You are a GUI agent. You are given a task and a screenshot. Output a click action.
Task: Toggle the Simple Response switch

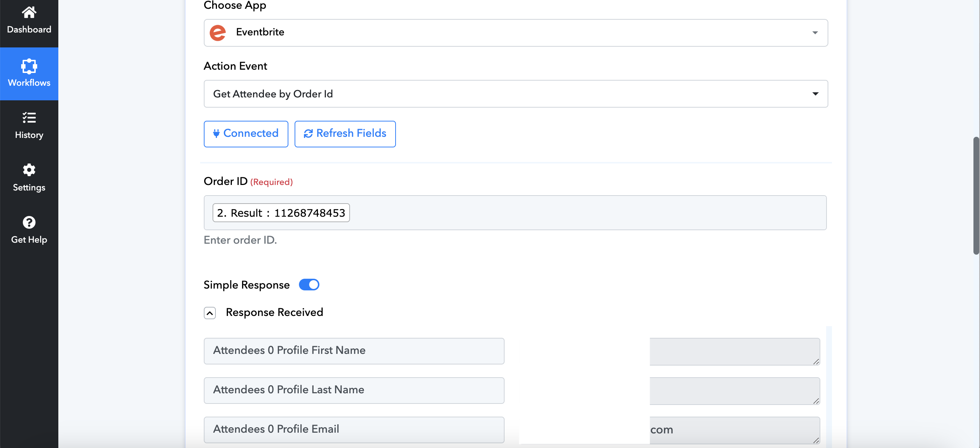309,285
